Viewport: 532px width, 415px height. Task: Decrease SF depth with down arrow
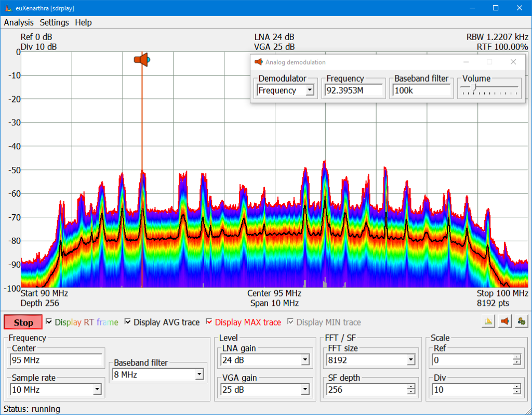411,392
